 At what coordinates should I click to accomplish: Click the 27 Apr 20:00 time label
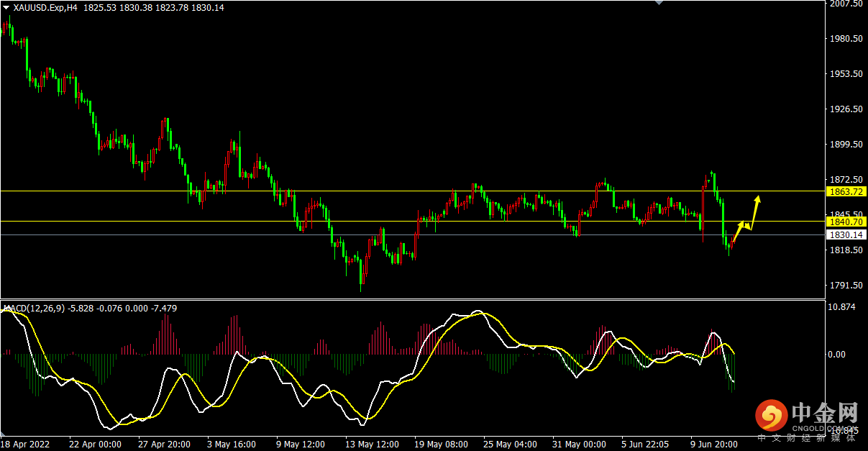tap(164, 445)
